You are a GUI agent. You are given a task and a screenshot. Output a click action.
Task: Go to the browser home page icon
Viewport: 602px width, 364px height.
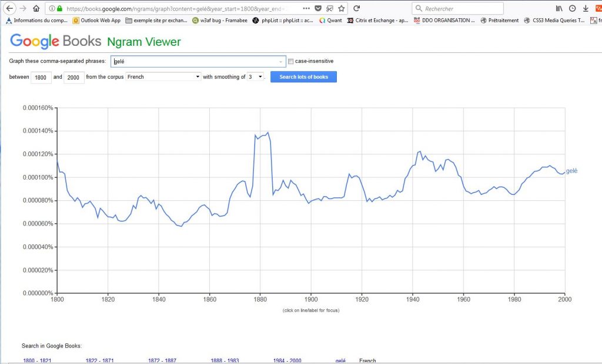[x=36, y=9]
